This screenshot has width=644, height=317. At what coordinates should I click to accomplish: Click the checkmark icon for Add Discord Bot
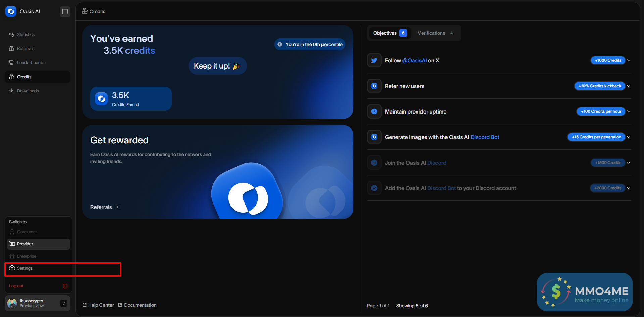[x=374, y=188]
